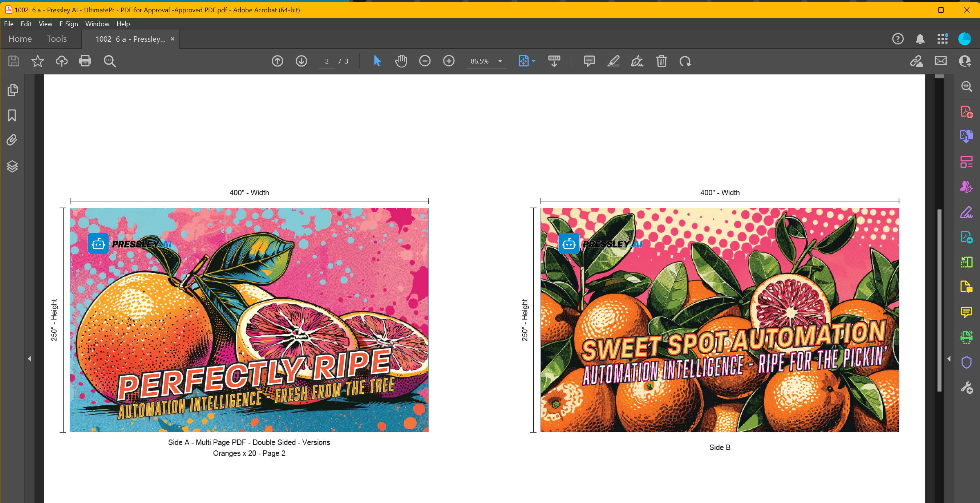980x503 pixels.
Task: Select the 1002 6 a - Pressley document tab
Action: [130, 39]
